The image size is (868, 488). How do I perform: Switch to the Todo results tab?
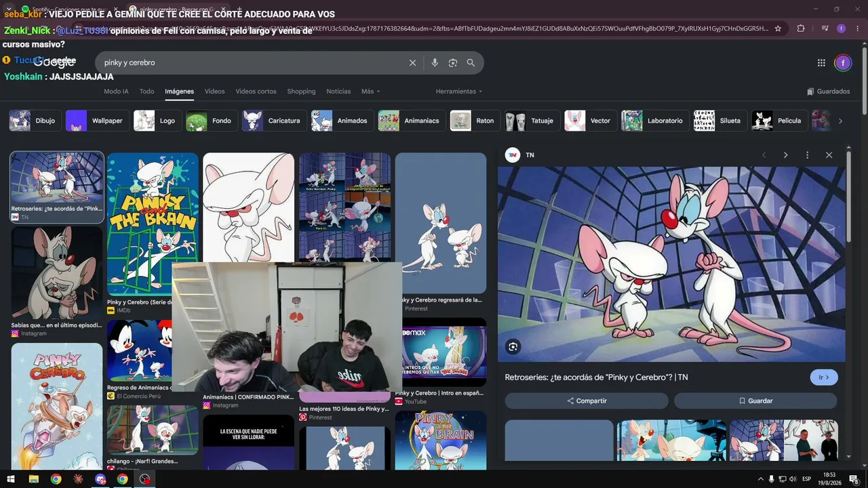[146, 91]
